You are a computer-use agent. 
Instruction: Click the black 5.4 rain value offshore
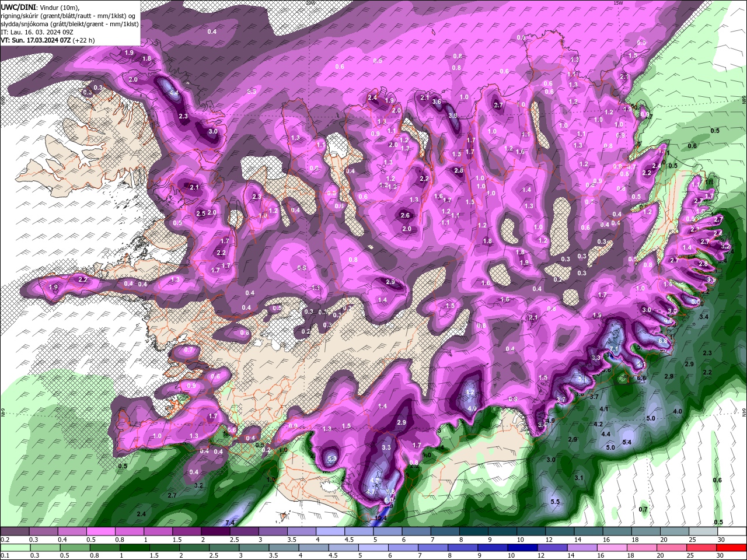tap(627, 443)
